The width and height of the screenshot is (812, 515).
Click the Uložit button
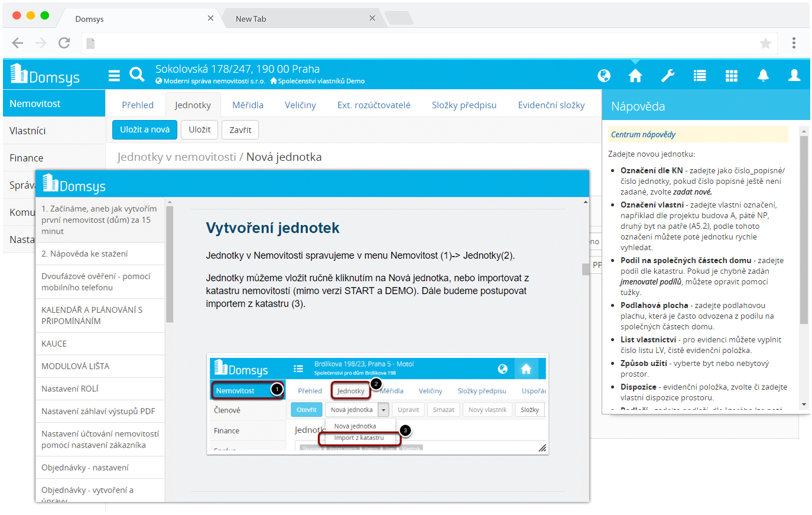click(x=200, y=129)
